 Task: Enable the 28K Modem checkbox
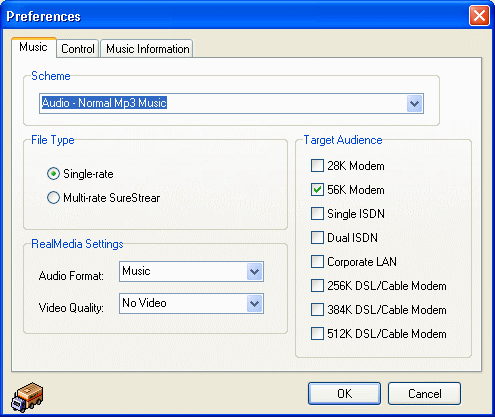(x=317, y=166)
